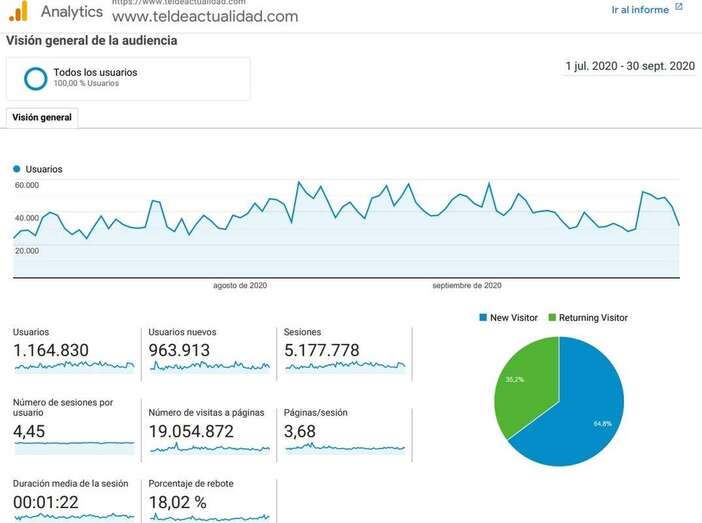
Task: Select the Sesiones 5.177.778 metric card
Action: (344, 350)
